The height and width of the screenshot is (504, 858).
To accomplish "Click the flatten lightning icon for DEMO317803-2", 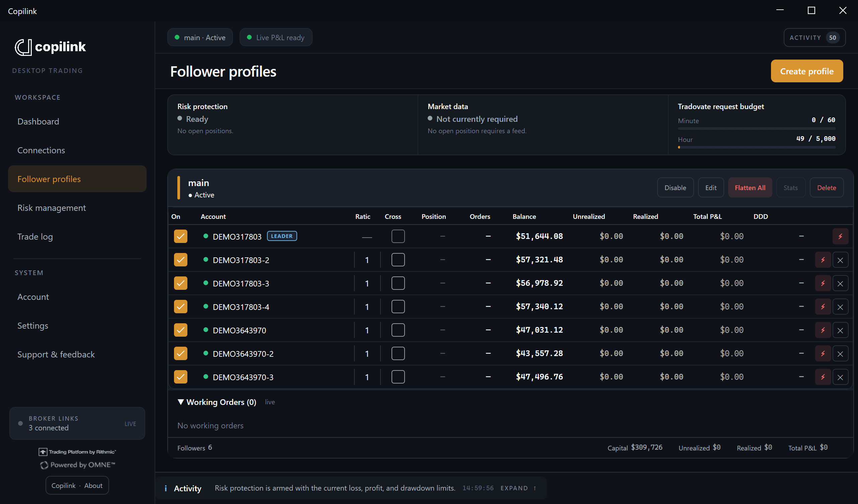I will (823, 260).
